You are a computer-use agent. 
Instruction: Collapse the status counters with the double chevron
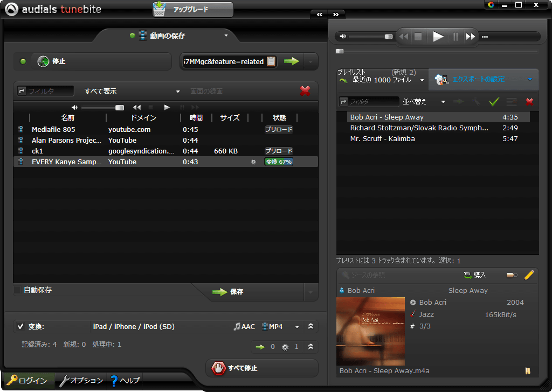pos(311,347)
